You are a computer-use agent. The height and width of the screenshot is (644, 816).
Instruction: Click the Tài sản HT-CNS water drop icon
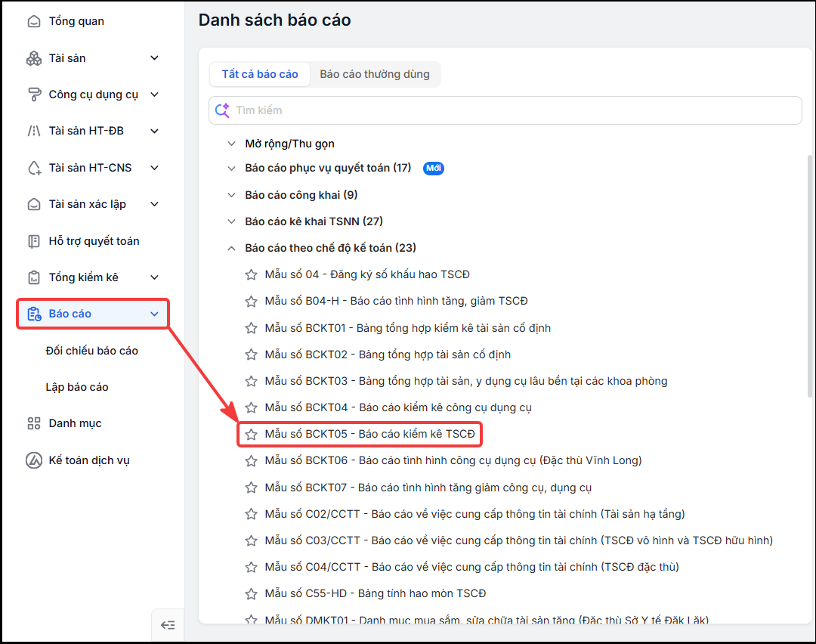coord(34,168)
